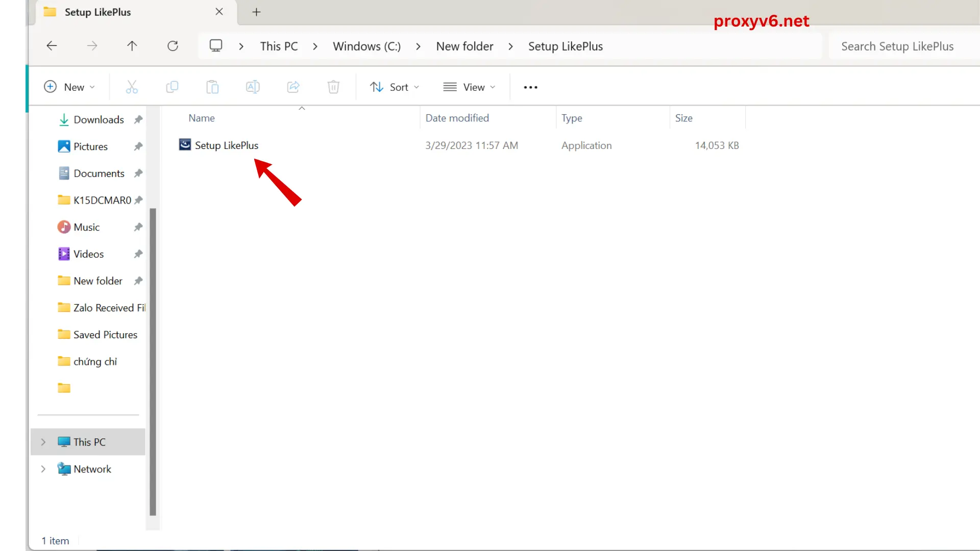Go back with the left arrow button
Image resolution: width=980 pixels, height=551 pixels.
click(52, 46)
